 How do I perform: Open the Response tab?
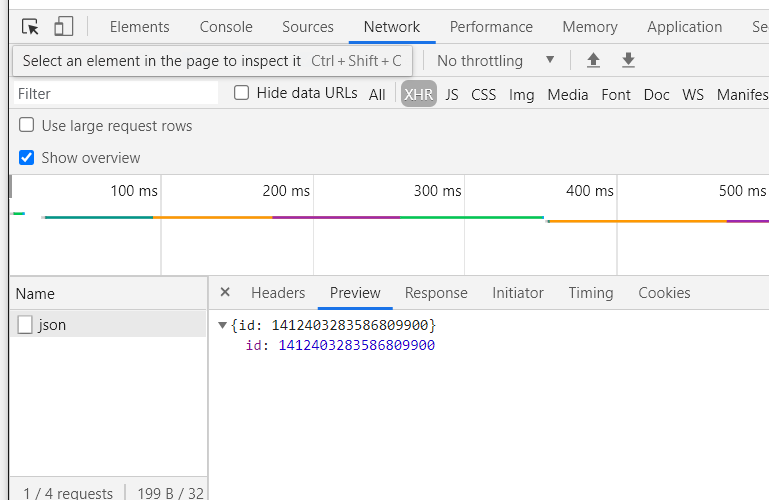[435, 293]
